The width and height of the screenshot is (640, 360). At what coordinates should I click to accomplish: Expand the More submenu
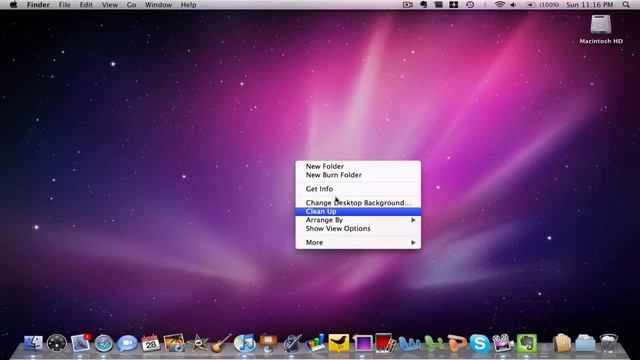coord(358,242)
